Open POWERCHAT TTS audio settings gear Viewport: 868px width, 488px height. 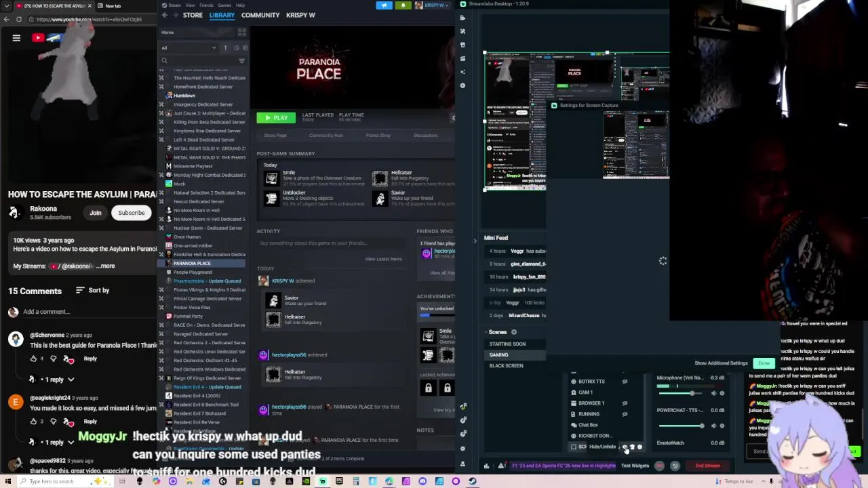point(722,426)
